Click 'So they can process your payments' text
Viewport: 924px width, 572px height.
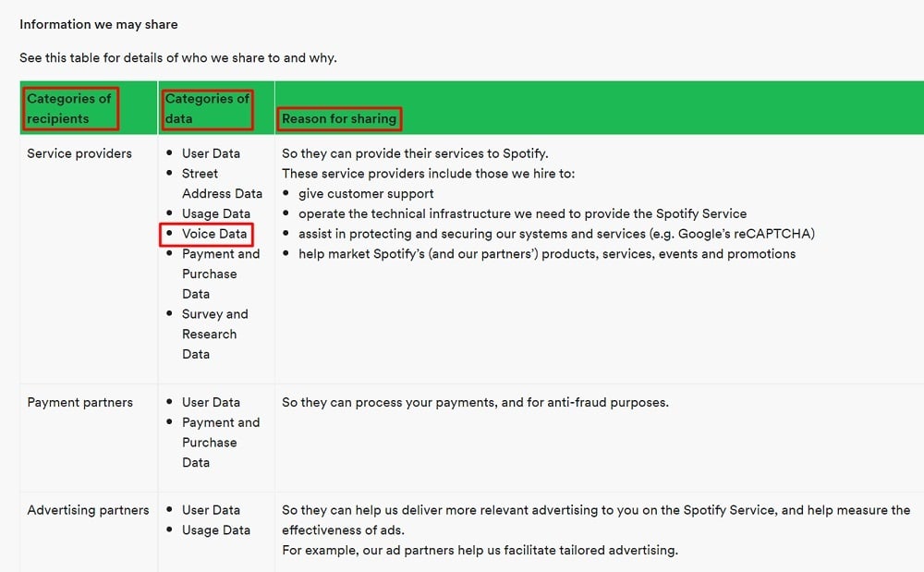pos(476,402)
